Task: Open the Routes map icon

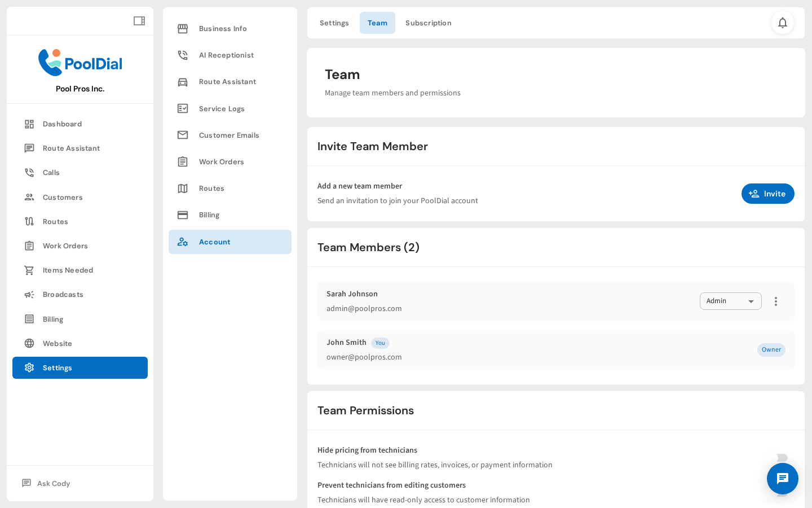Action: point(29,221)
